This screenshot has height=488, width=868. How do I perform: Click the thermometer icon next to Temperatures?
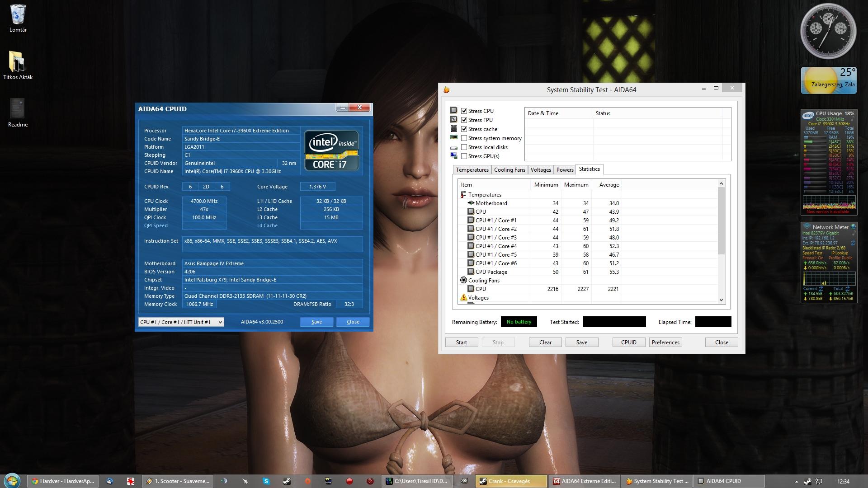463,194
